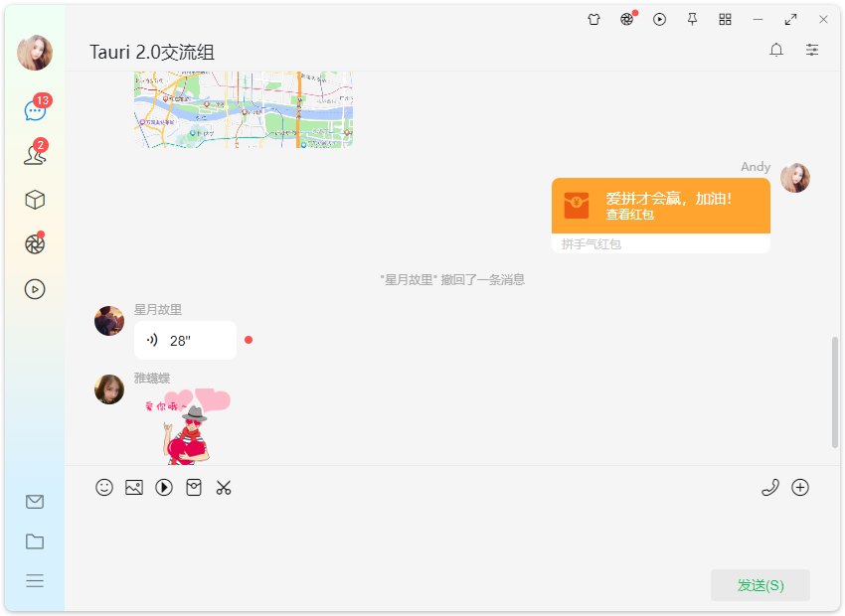Open Moments via the aperture icon
The image size is (845, 616).
click(35, 243)
